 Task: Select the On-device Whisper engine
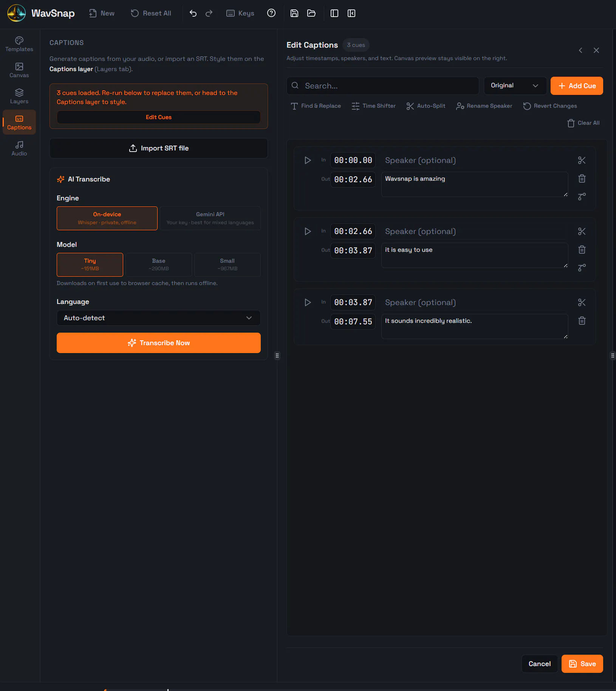coord(107,218)
